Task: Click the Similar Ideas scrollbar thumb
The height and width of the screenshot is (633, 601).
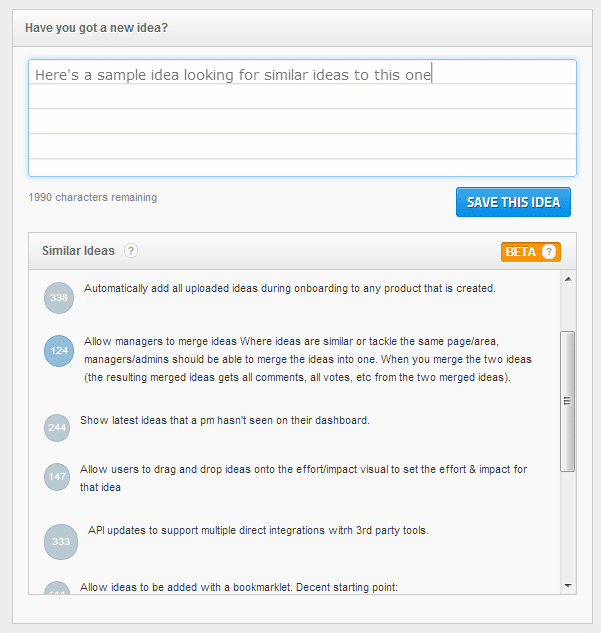Action: (567, 401)
